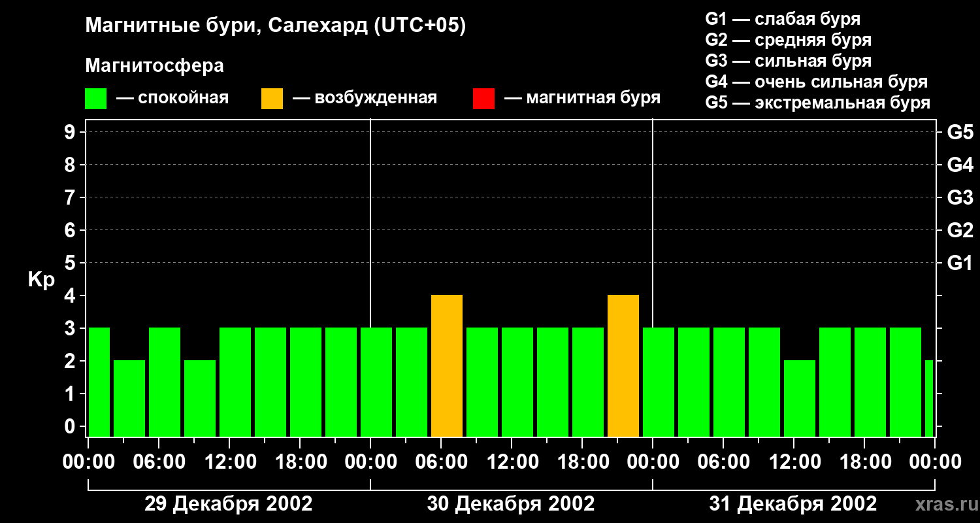The image size is (980, 523).
Task: Click legend line 'G3 — сильная буря'
Action: coord(789,61)
